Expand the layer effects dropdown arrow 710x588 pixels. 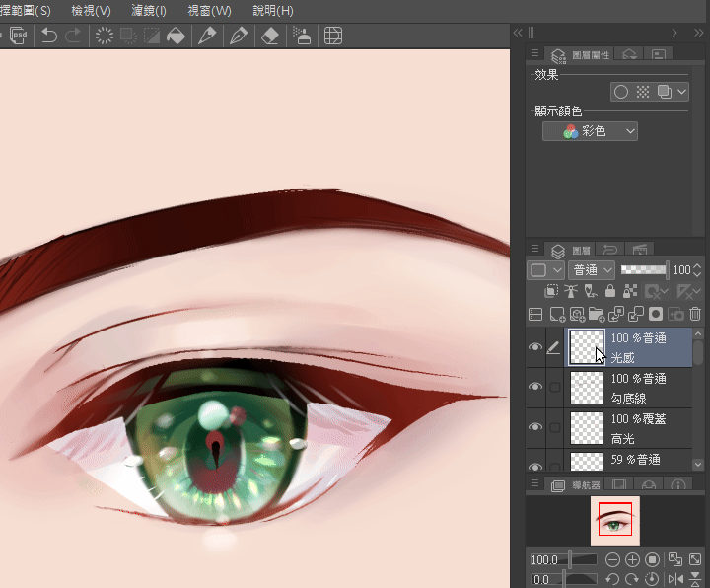[x=681, y=92]
